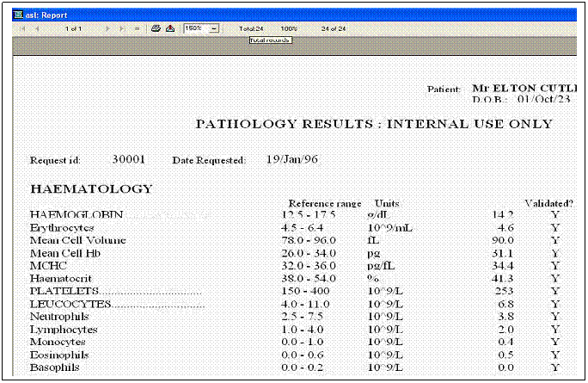588x383 pixels.
Task: Advance to the next report page
Action: (108, 28)
